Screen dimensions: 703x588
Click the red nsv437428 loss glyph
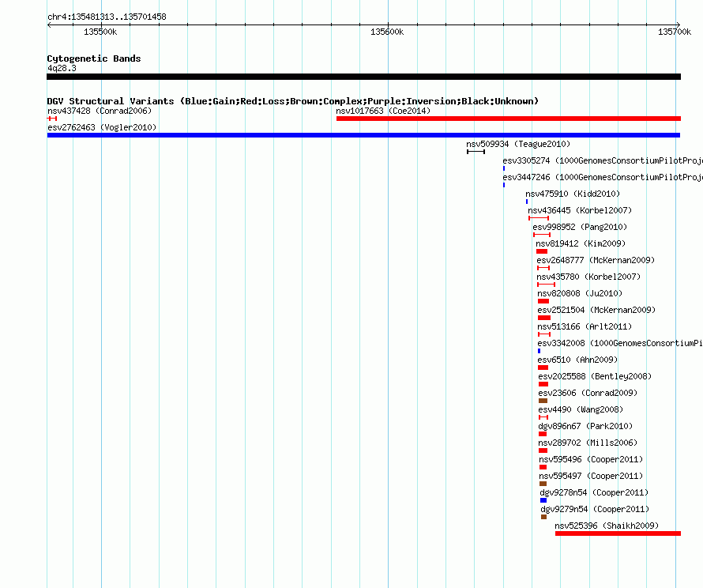[x=52, y=119]
